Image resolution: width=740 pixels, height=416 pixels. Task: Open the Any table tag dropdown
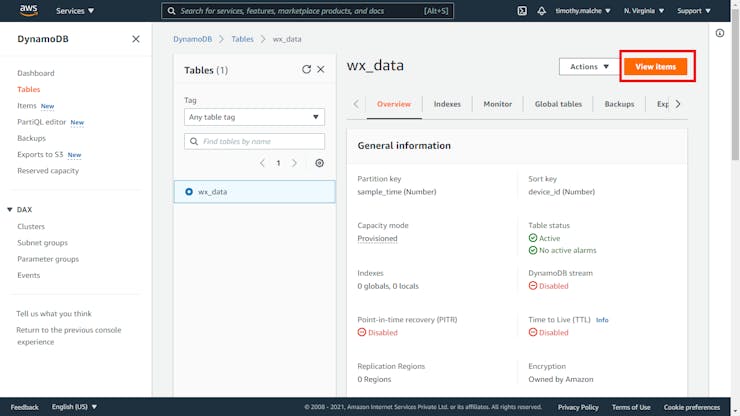(254, 117)
